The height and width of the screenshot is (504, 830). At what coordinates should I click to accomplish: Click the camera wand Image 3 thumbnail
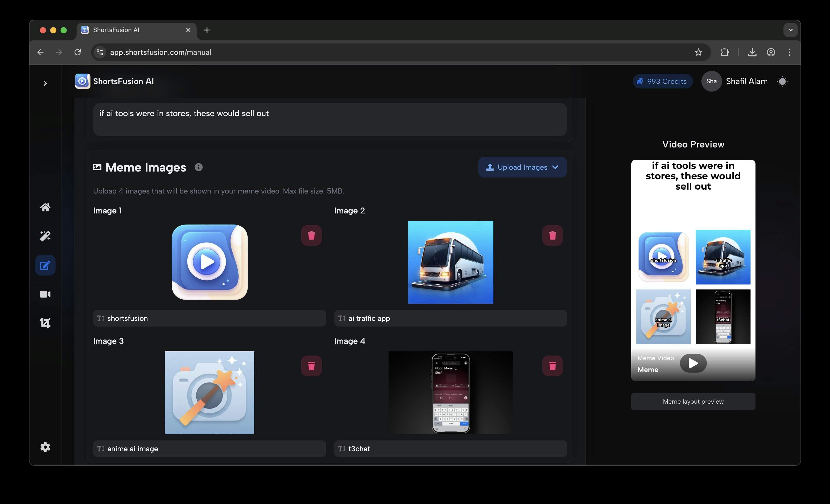(209, 392)
